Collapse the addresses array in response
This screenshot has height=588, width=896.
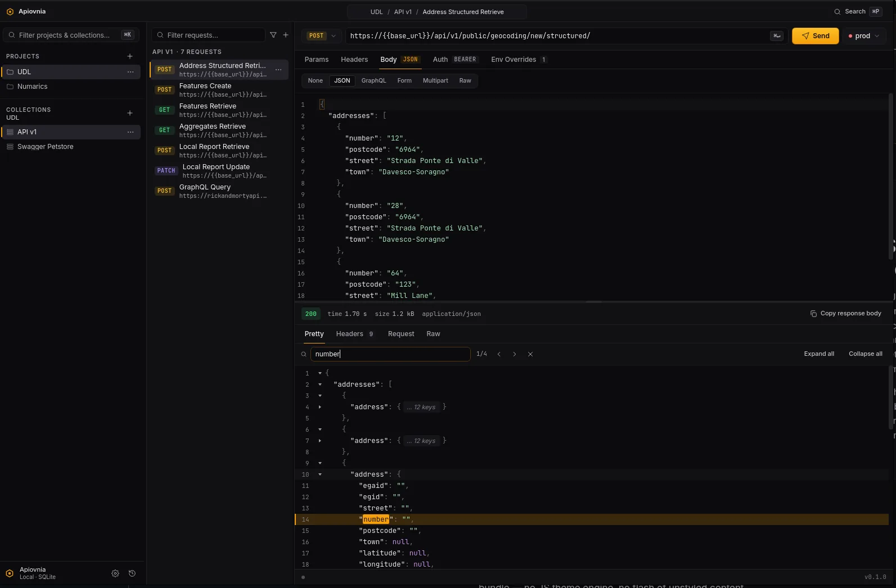tap(320, 385)
